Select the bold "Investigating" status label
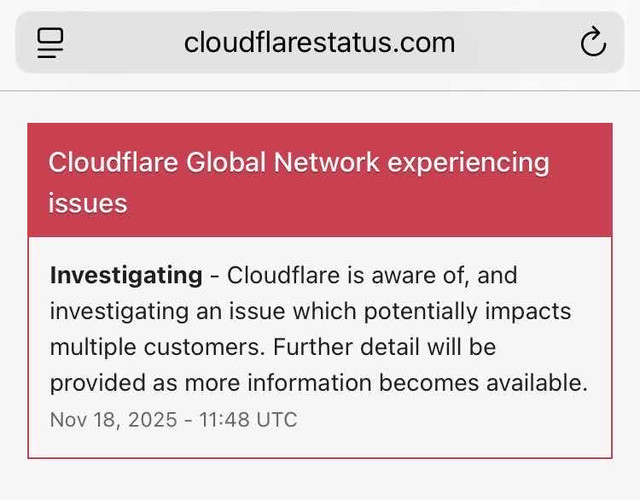This screenshot has width=640, height=500. pyautogui.click(x=126, y=275)
